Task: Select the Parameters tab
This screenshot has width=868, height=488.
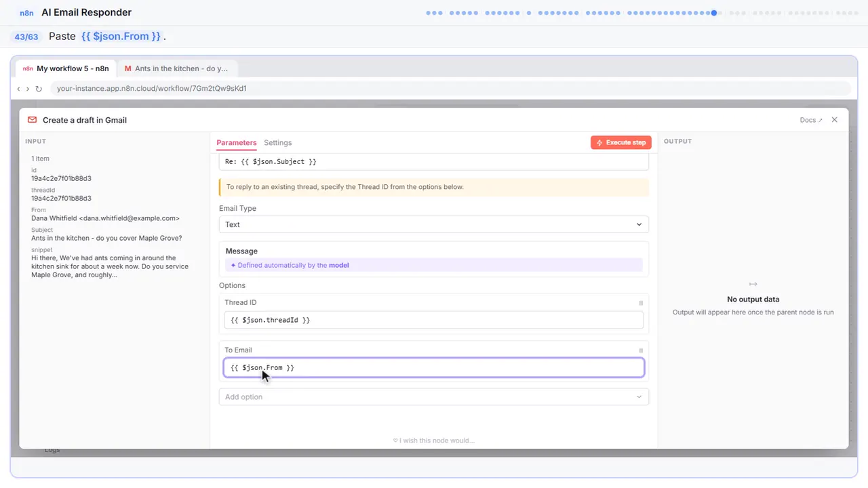Action: coord(237,143)
